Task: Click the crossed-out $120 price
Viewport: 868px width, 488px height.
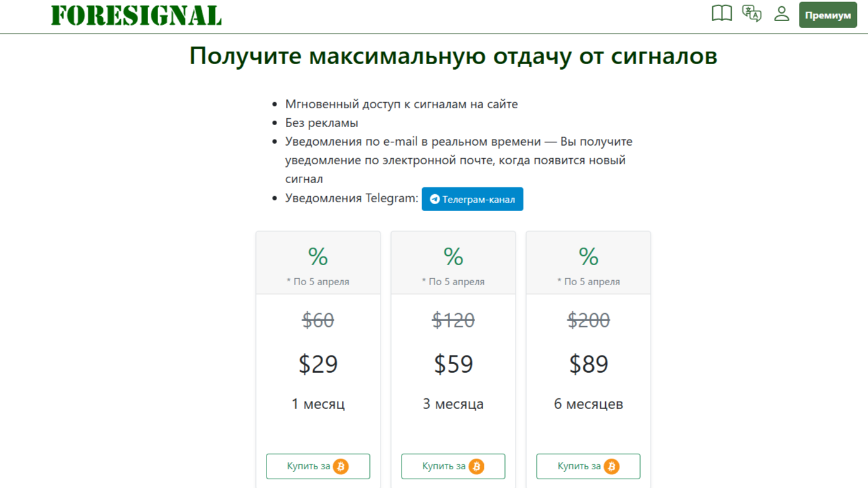Action: pos(453,321)
